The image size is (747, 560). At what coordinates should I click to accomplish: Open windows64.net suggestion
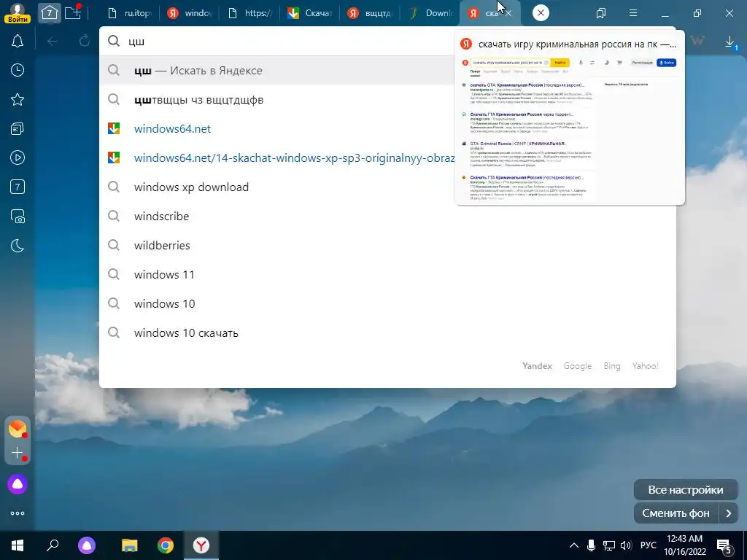coord(277,128)
